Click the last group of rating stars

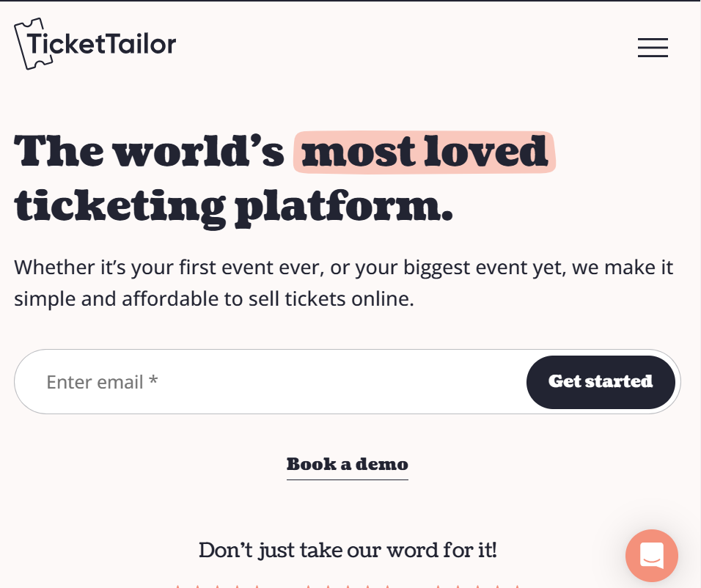[x=477, y=586]
